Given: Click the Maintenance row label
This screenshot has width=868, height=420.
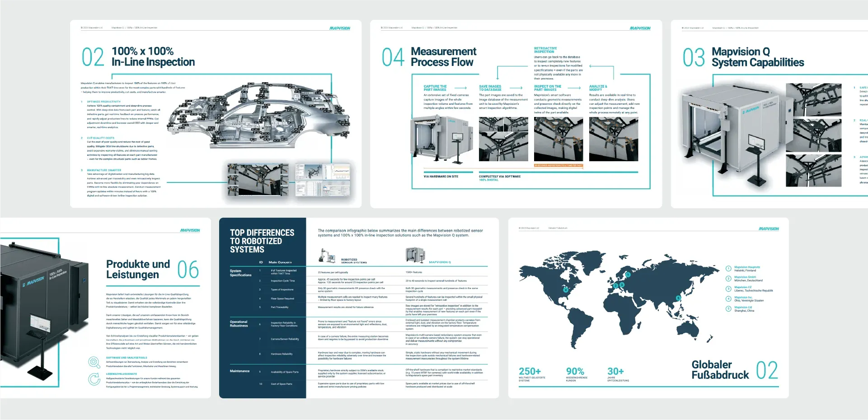Looking at the screenshot, I should 239,371.
